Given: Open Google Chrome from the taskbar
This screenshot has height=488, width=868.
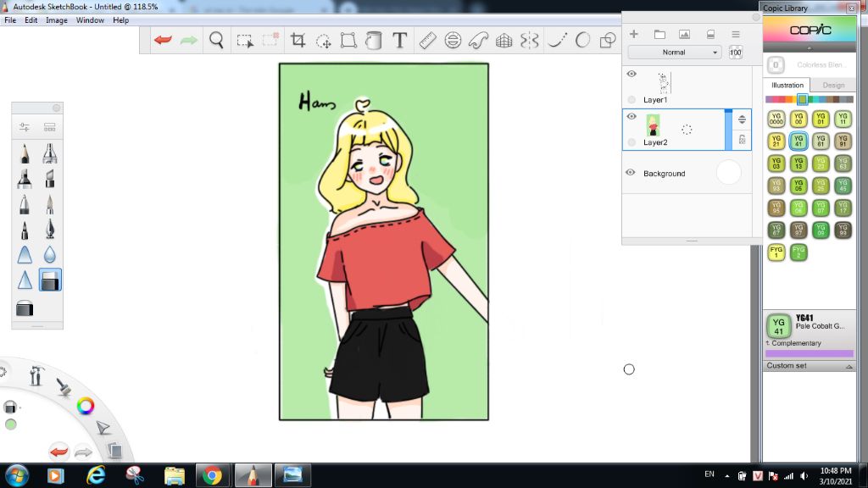Looking at the screenshot, I should [212, 475].
